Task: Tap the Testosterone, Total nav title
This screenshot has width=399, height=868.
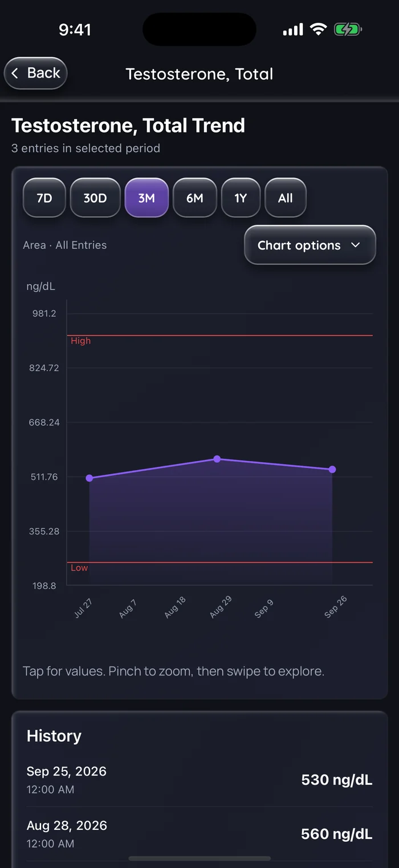Action: pos(199,74)
